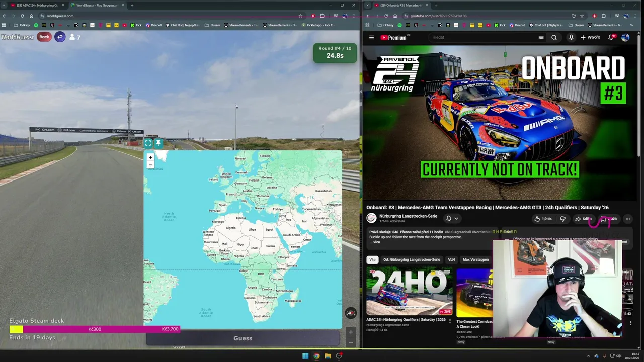
Task: Open File Explorer from the taskbar
Action: [x=328, y=356]
